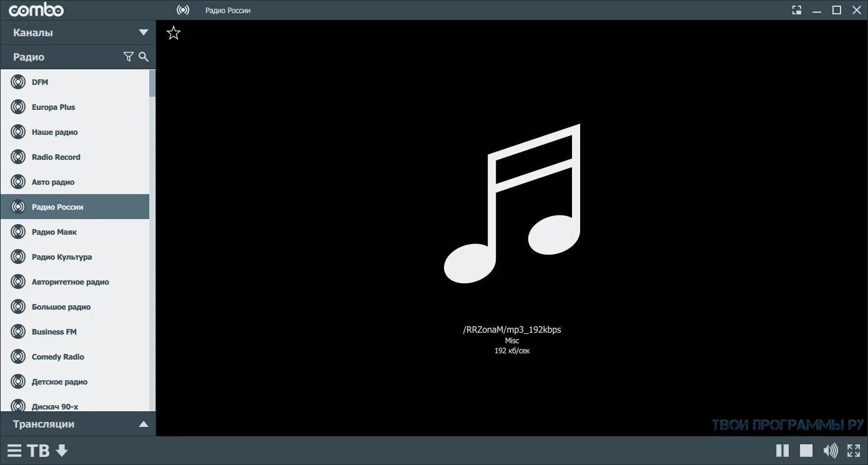Select Авторитетное радио station

pyautogui.click(x=74, y=281)
